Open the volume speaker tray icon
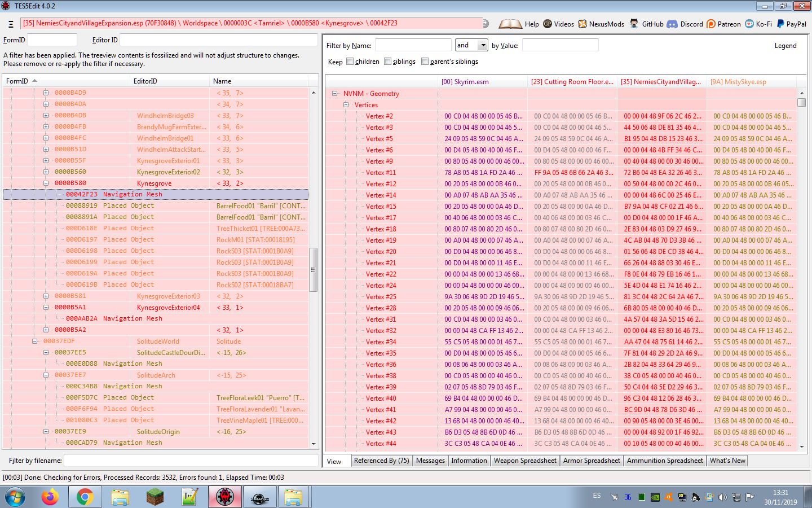Image resolution: width=812 pixels, height=508 pixels. pos(723,497)
